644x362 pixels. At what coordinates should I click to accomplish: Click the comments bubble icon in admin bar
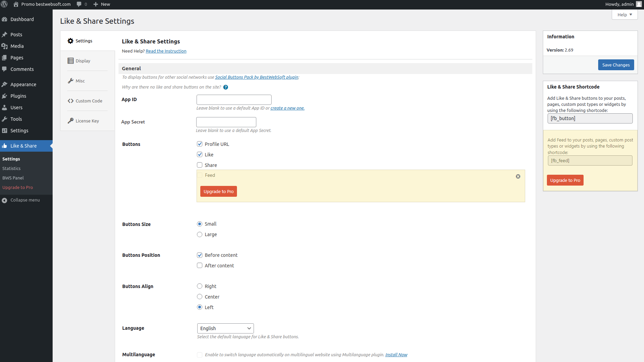point(79,4)
